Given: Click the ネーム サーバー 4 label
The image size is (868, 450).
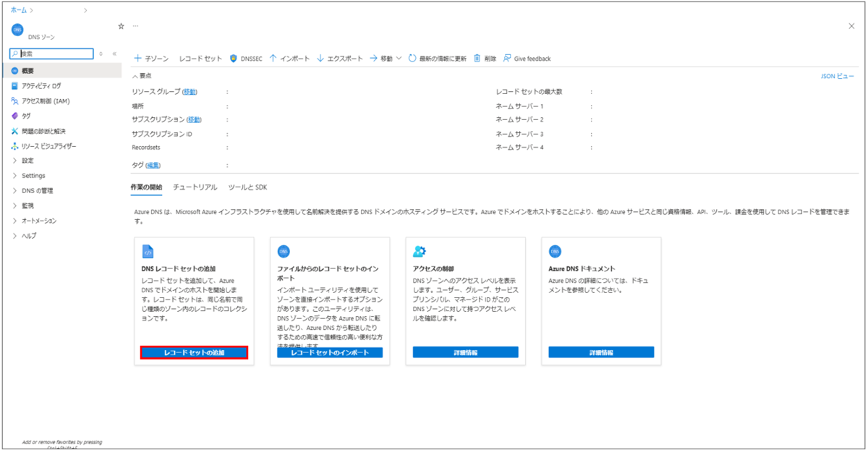Looking at the screenshot, I should pos(519,147).
